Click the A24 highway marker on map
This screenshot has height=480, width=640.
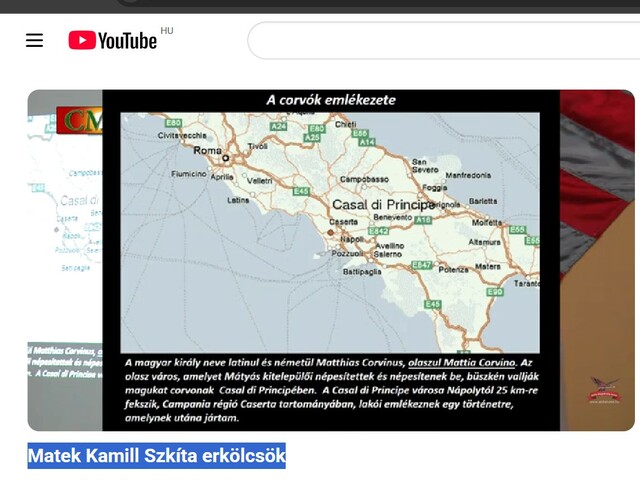(x=279, y=127)
